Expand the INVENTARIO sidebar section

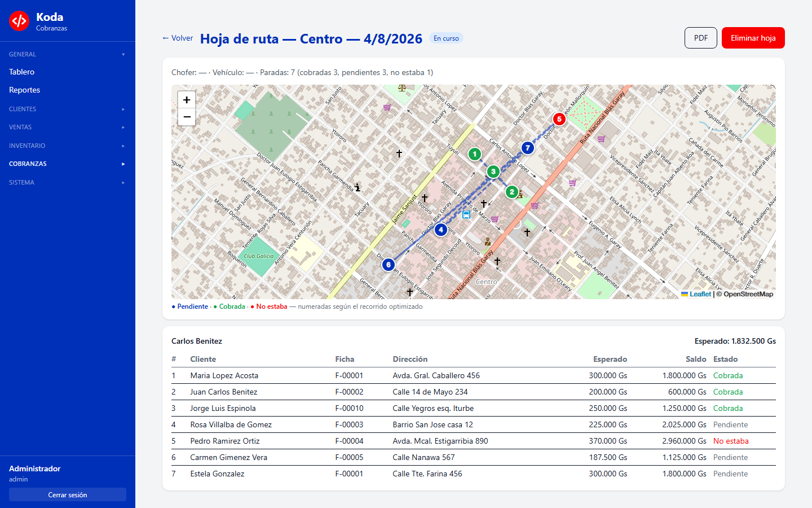tap(68, 146)
